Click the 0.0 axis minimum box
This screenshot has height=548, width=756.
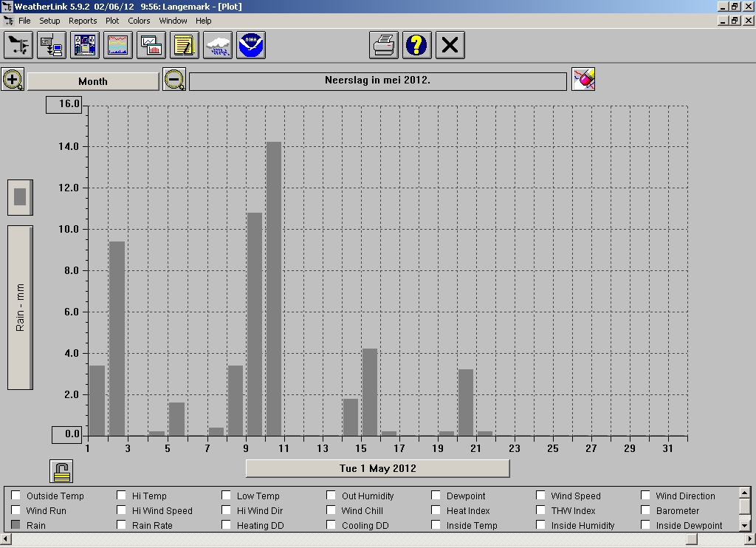coord(67,434)
